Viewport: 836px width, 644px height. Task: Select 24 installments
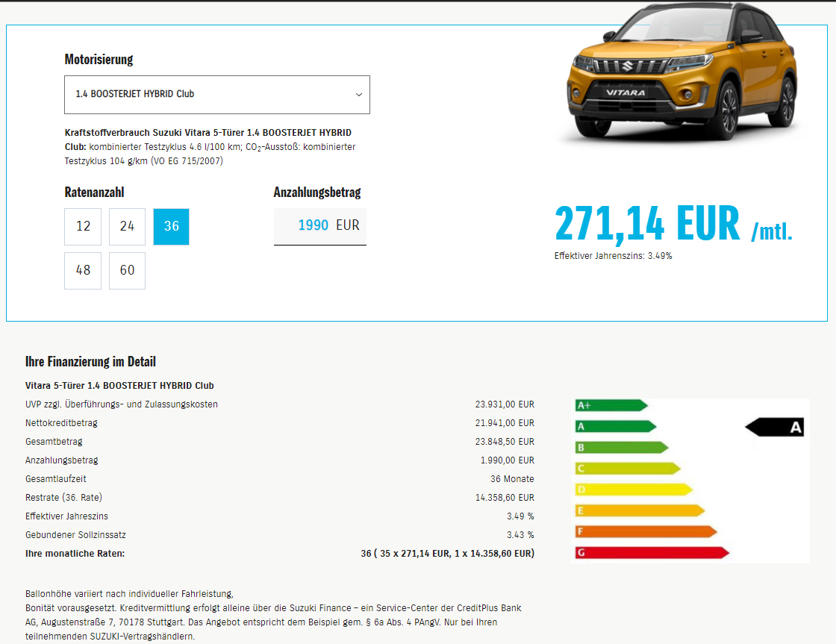(x=127, y=227)
